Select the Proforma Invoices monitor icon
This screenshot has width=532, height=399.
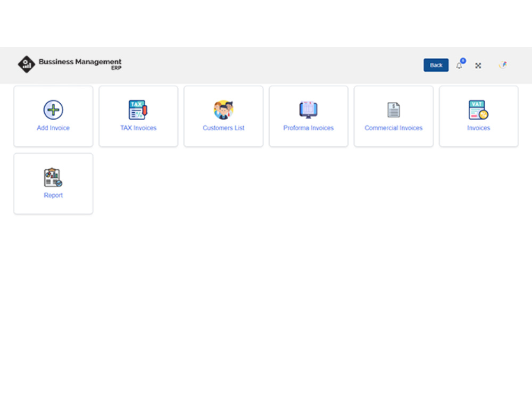[x=309, y=110]
